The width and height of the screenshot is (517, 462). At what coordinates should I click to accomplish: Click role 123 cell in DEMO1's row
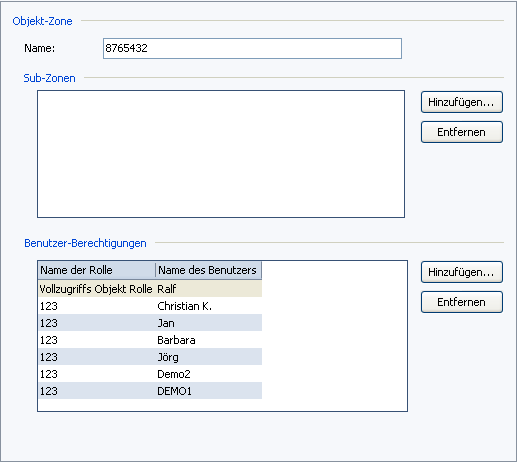49,391
